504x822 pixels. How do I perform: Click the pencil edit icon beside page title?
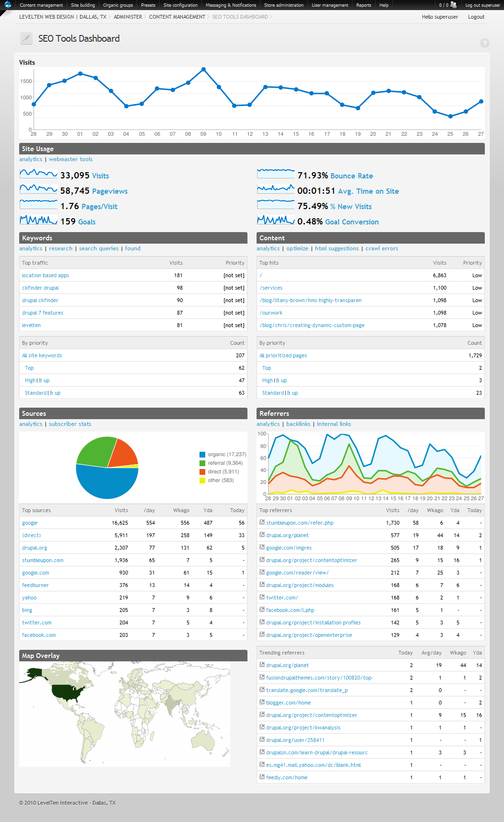click(x=26, y=38)
